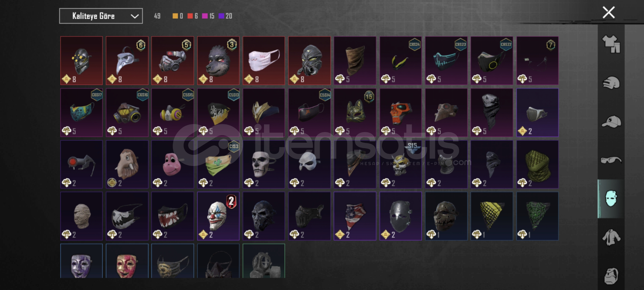Select the helmet category icon

(611, 83)
